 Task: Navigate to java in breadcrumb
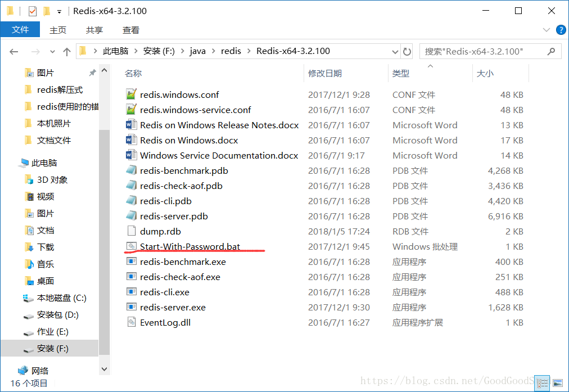pos(198,51)
